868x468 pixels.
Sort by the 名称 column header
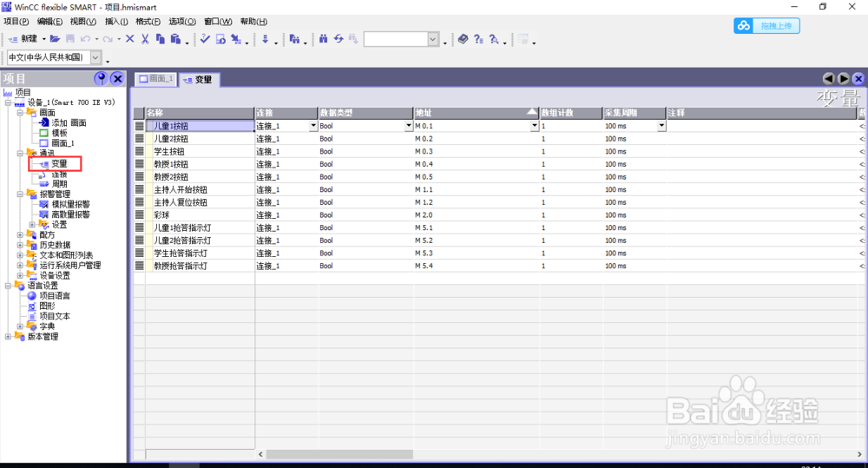(x=200, y=112)
